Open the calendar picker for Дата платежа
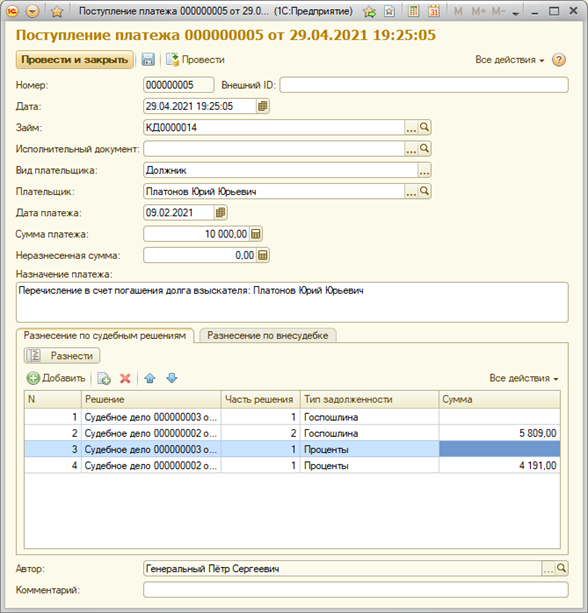 coord(220,213)
